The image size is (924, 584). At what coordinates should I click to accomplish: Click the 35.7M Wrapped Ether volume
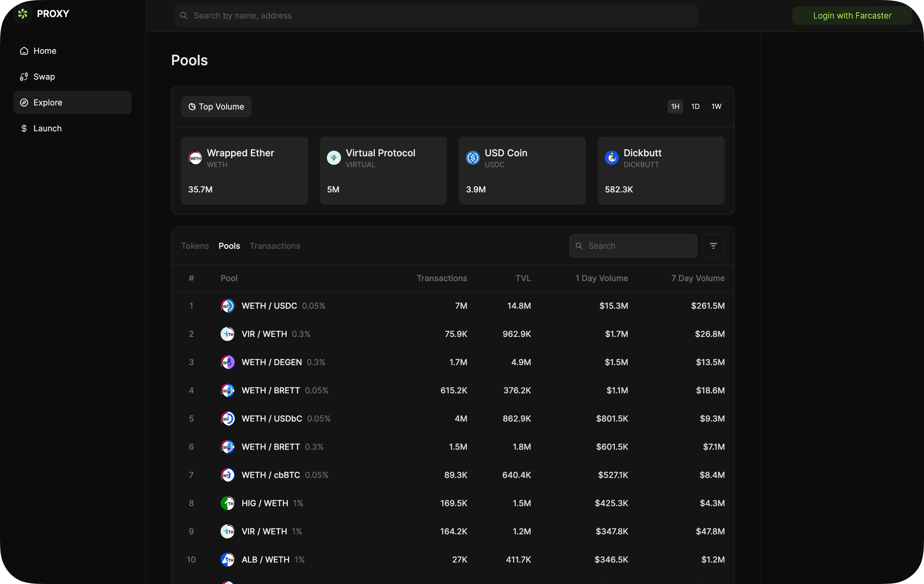(x=200, y=189)
